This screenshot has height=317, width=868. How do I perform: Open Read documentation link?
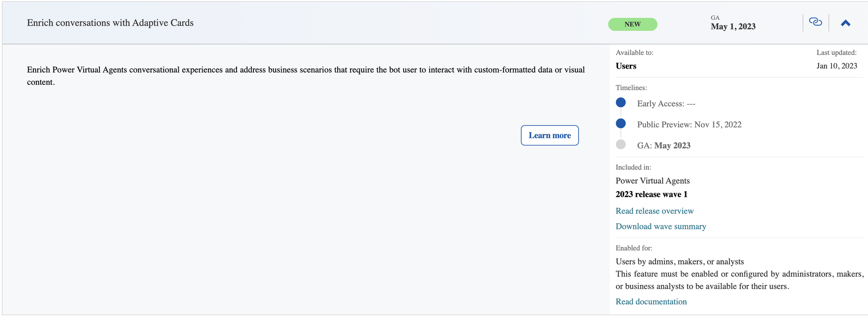coord(651,302)
